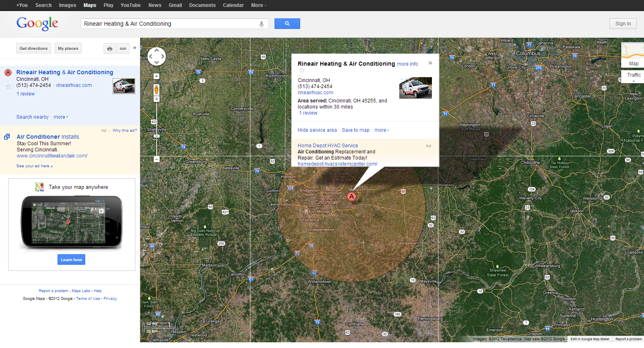Zoom out with the minus button
This screenshot has width=644, height=348.
[157, 160]
